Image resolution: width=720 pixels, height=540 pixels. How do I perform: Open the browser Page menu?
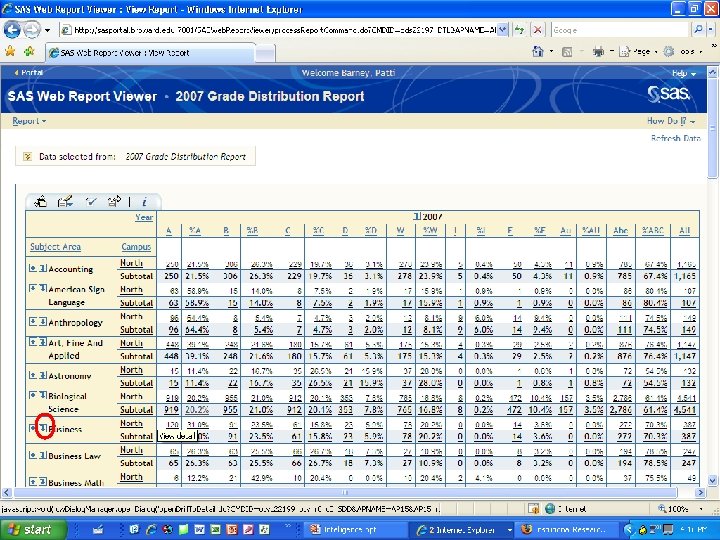(x=640, y=52)
